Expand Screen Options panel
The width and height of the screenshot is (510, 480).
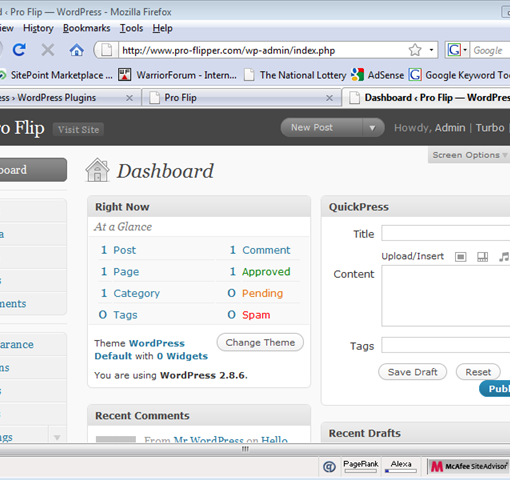tap(469, 155)
